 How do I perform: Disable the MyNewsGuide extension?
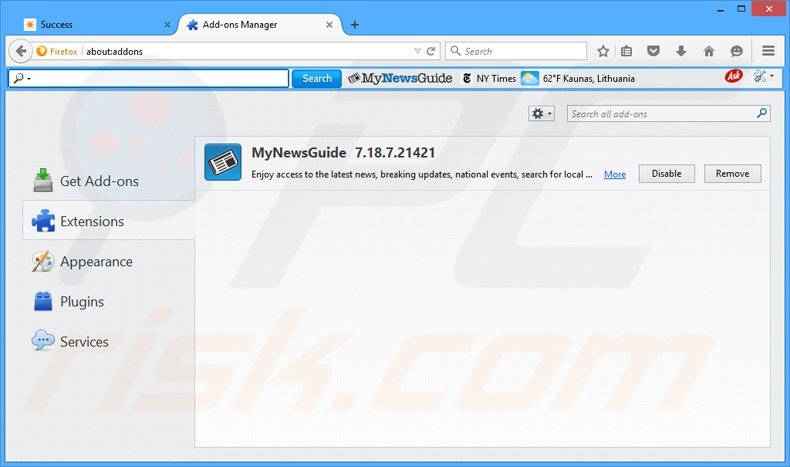667,173
